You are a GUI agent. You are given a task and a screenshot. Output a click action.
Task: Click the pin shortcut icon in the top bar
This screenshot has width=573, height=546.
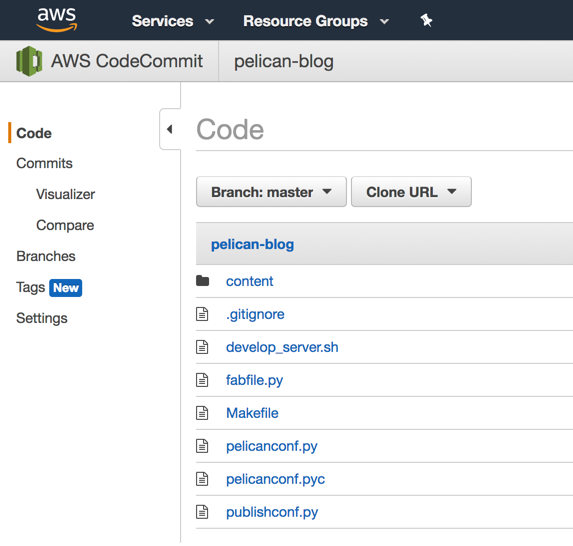point(426,20)
